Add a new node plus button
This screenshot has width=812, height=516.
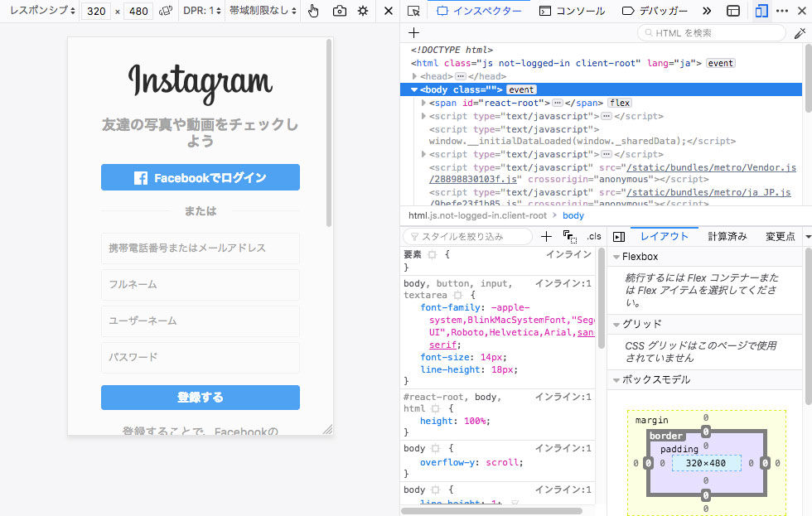click(x=413, y=33)
